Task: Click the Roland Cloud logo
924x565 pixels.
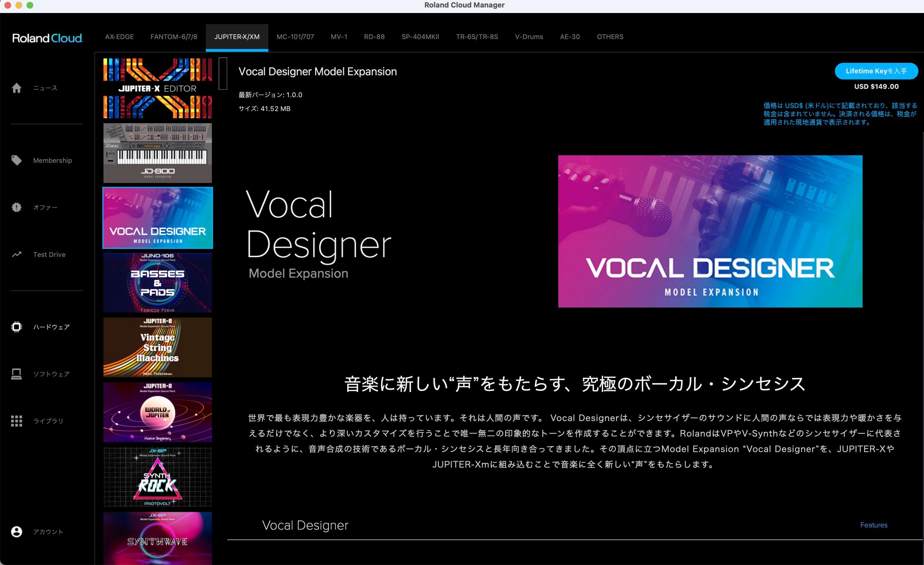Action: tap(48, 38)
